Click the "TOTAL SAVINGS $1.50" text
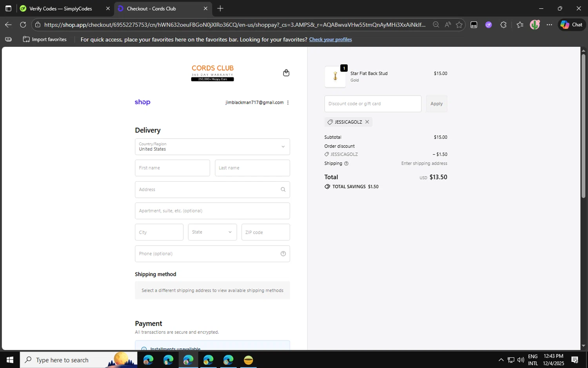This screenshot has width=588, height=368. tap(355, 187)
